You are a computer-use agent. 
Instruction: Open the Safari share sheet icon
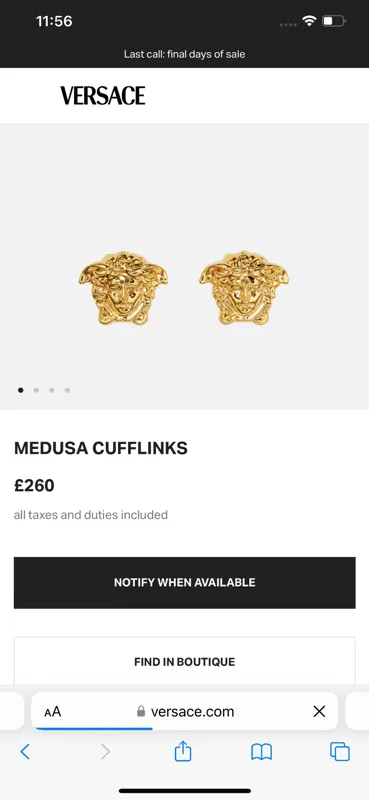coord(183,751)
